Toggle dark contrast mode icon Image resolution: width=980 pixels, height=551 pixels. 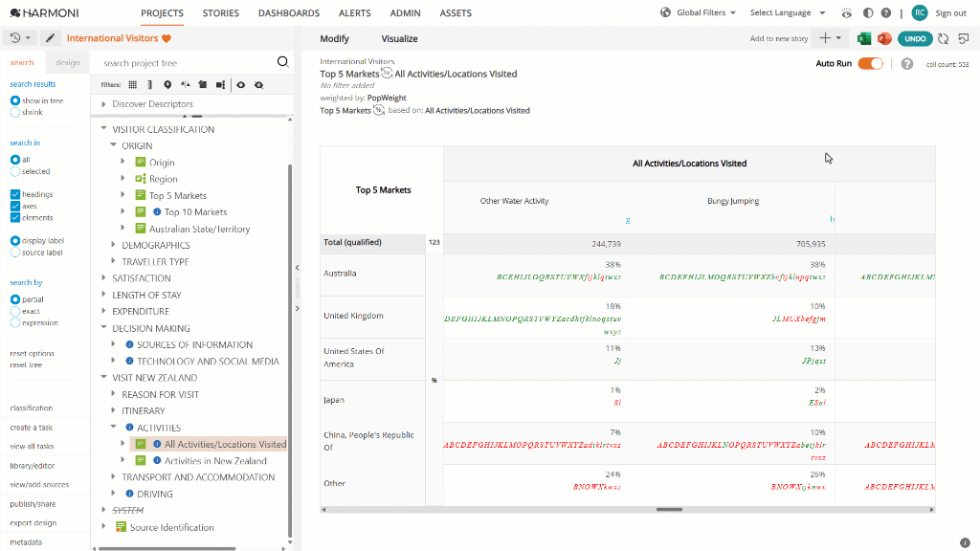(867, 12)
